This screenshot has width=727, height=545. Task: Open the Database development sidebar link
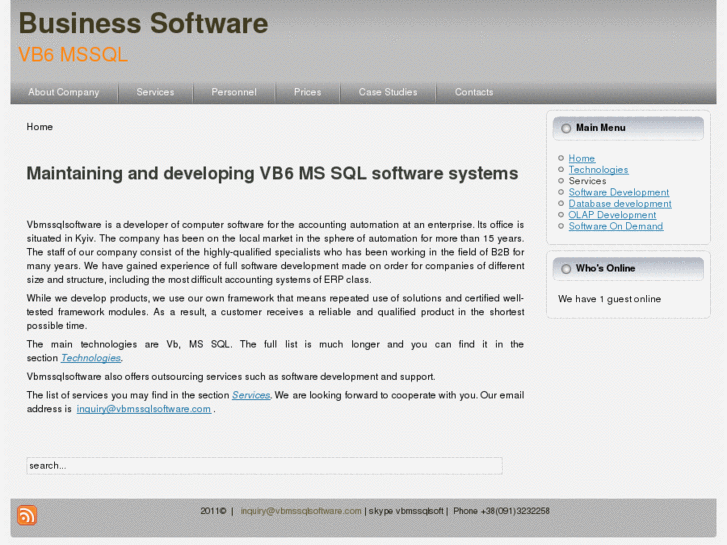pyautogui.click(x=619, y=204)
